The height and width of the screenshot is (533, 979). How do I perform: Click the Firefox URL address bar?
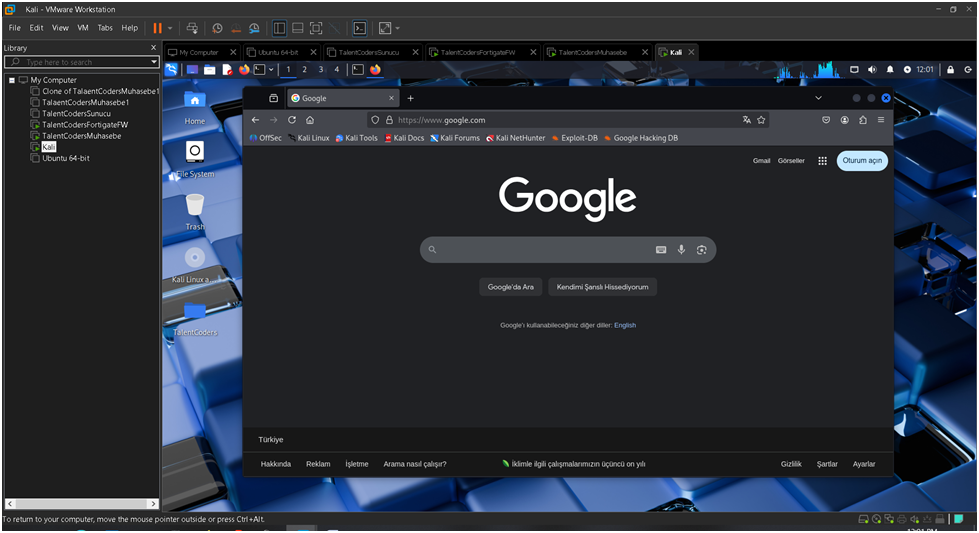[x=568, y=120]
